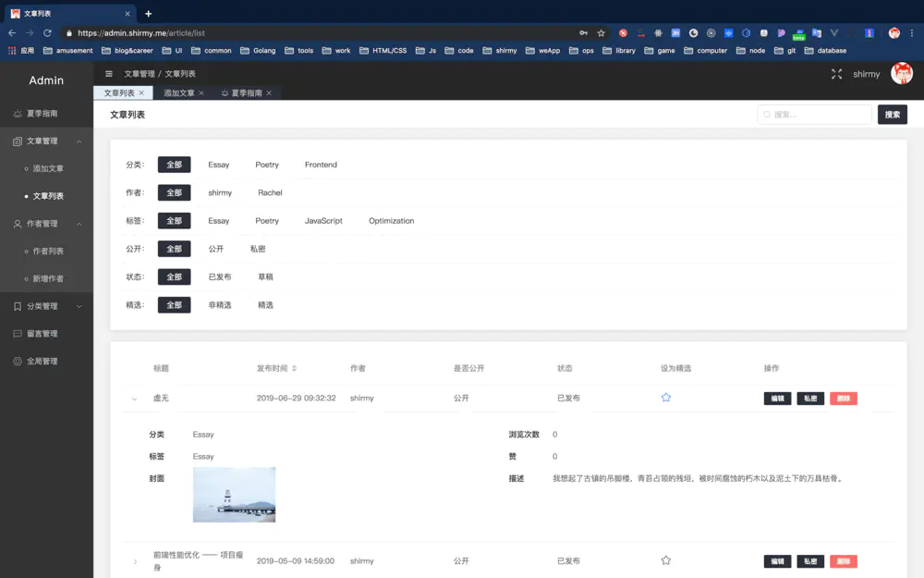Viewport: 924px width, 578px height.
Task: Click 文章管理 breadcrumb link
Action: (x=140, y=74)
